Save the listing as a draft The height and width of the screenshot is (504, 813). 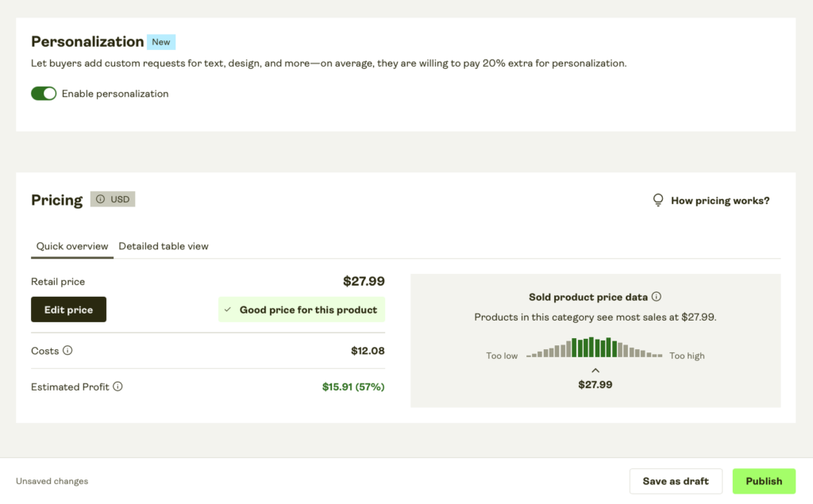tap(676, 481)
